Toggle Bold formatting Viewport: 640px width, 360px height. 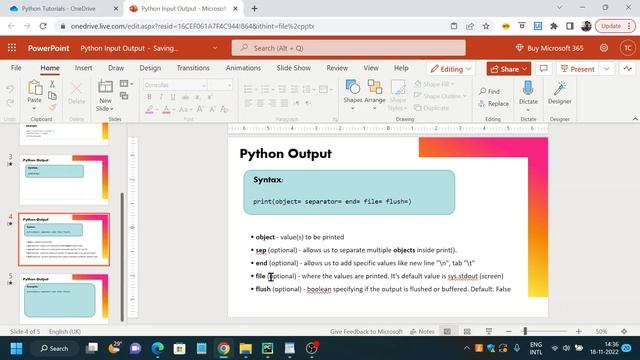coord(149,97)
